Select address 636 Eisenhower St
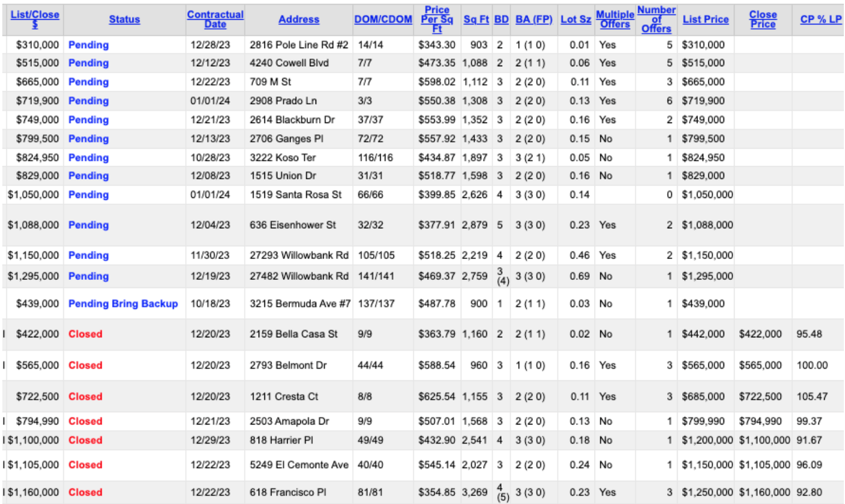This screenshot has height=504, width=845. [x=293, y=225]
